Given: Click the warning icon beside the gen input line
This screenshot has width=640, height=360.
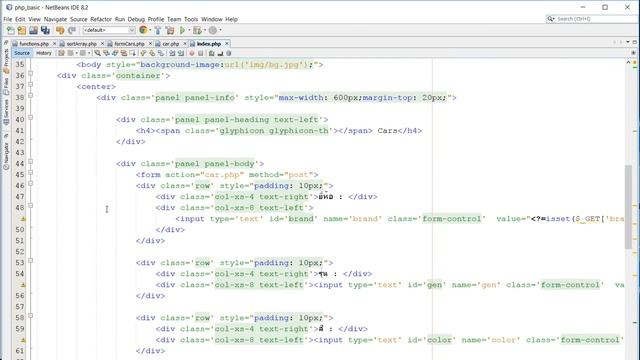Looking at the screenshot, I should pyautogui.click(x=23, y=285).
